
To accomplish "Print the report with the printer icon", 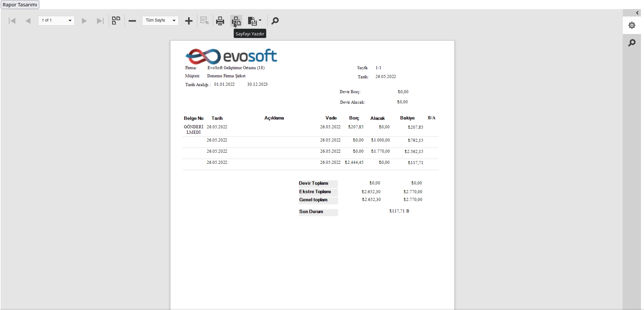I will (x=220, y=21).
